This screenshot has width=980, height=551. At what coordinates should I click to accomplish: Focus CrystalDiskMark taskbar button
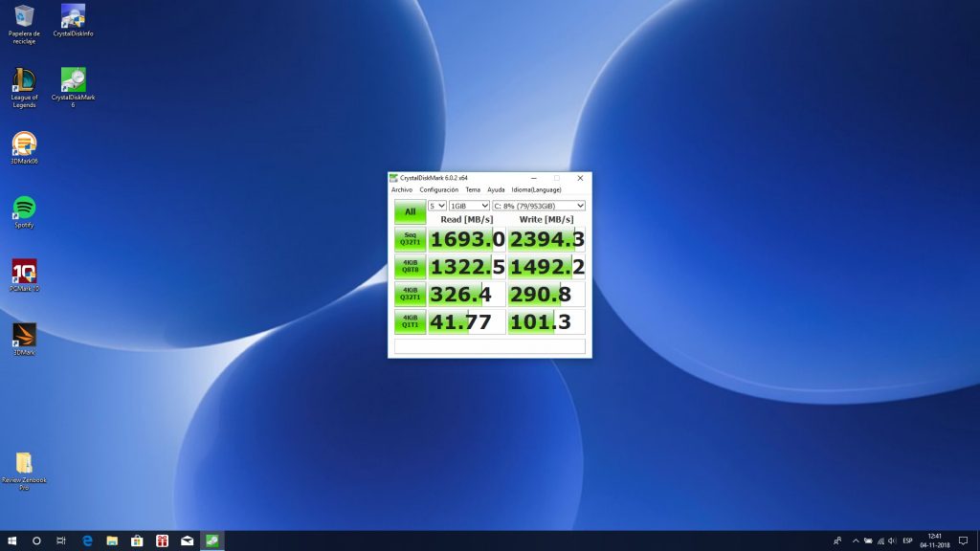point(212,540)
